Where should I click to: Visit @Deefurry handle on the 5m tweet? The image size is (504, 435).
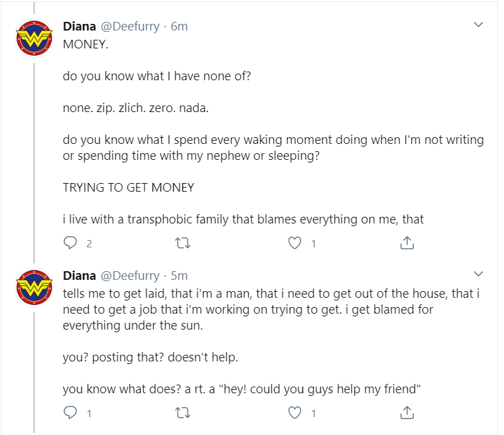[130, 276]
